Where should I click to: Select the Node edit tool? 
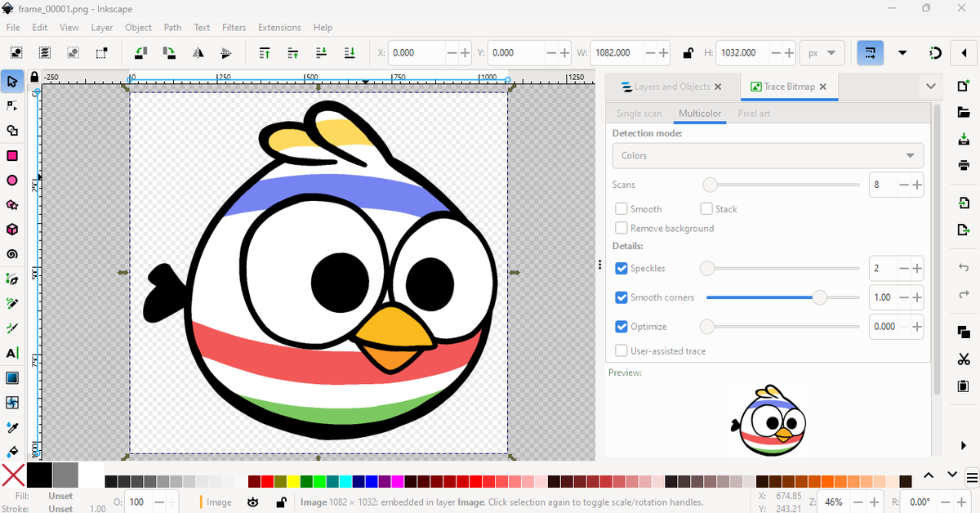(12, 105)
